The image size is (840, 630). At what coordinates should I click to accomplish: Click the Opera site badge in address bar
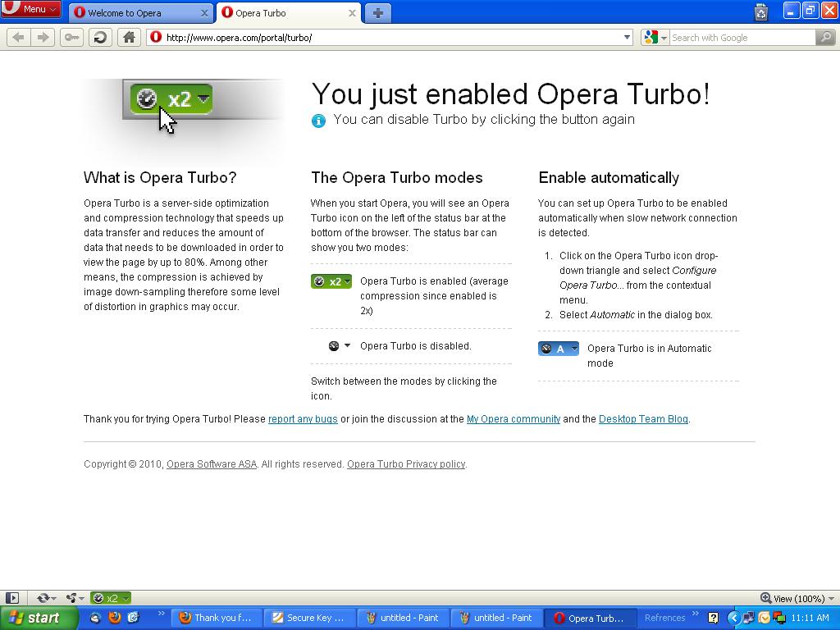pyautogui.click(x=156, y=37)
